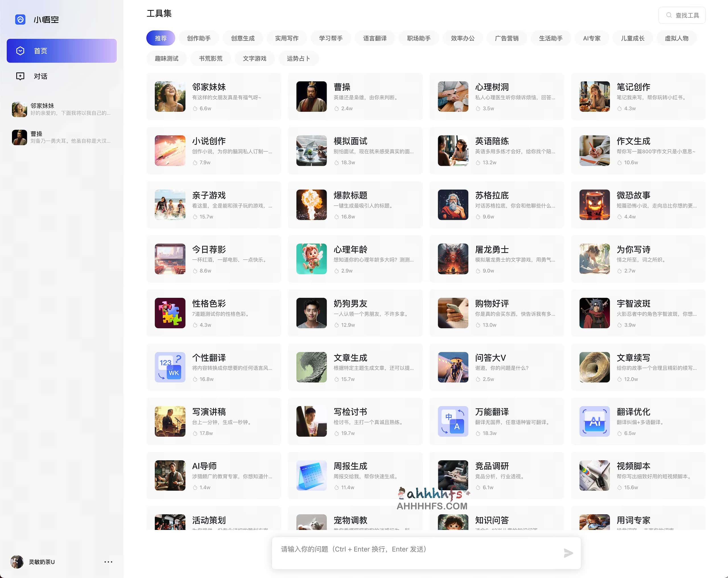728x578 pixels.
Task: Select the 运势占卜 category tab
Action: click(298, 58)
